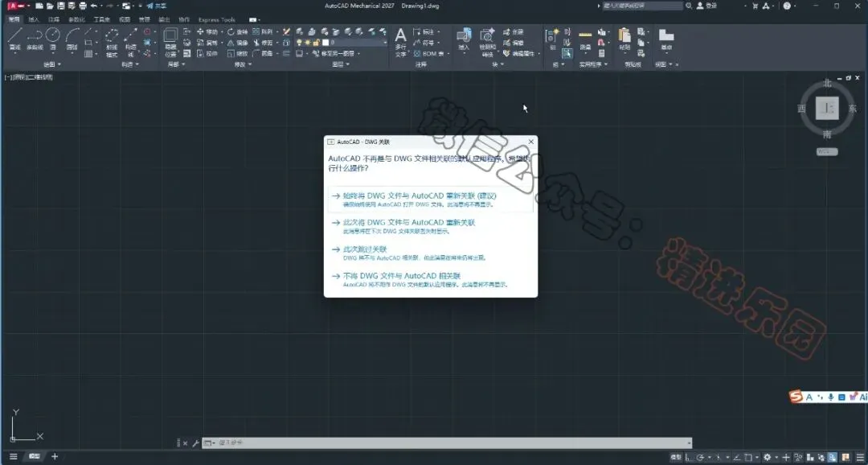Click the Mirror (镜像) tool
Screen dimensions: 868x465
point(237,43)
